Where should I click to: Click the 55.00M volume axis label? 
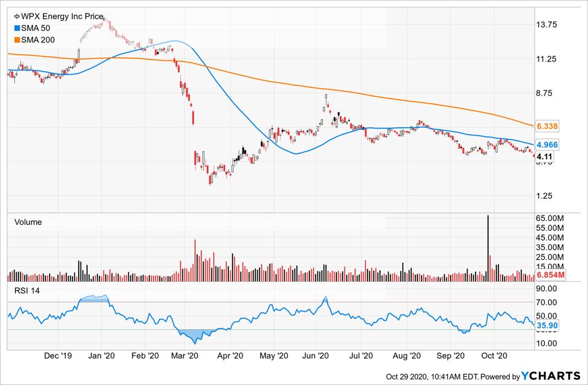click(550, 228)
